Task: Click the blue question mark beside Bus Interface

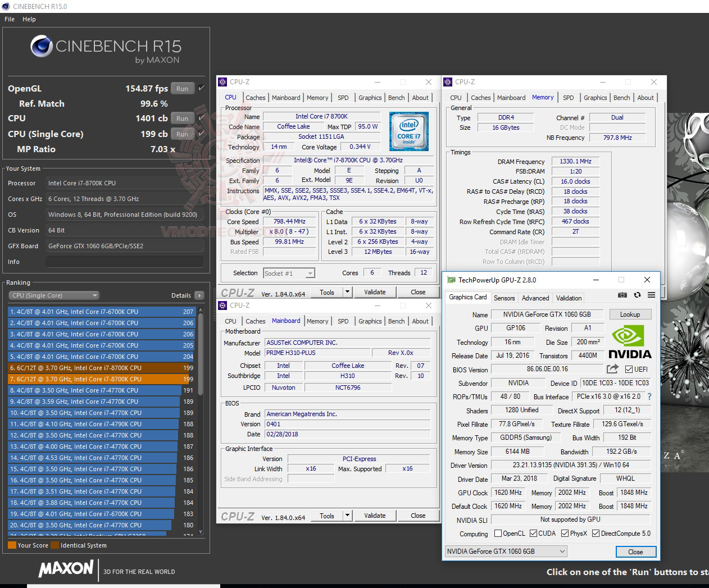Action: [x=649, y=396]
